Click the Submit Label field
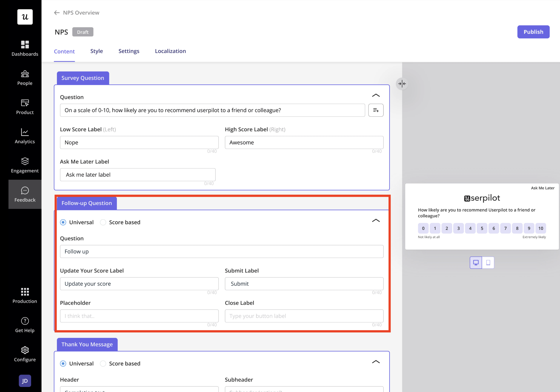The image size is (560, 392). 304,284
